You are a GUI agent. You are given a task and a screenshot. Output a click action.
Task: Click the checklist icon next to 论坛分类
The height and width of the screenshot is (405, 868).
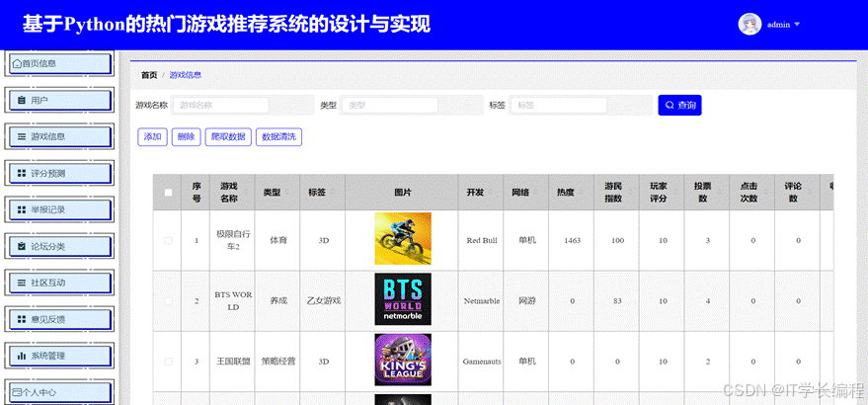pos(22,247)
